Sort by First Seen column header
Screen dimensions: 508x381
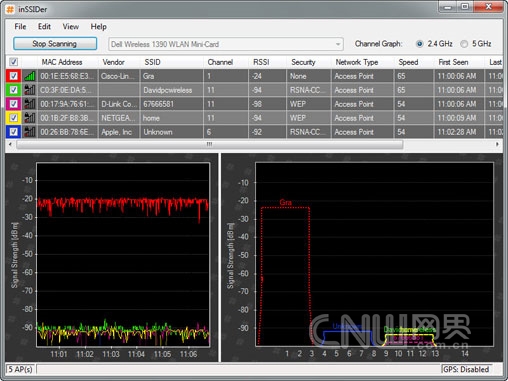tap(459, 62)
